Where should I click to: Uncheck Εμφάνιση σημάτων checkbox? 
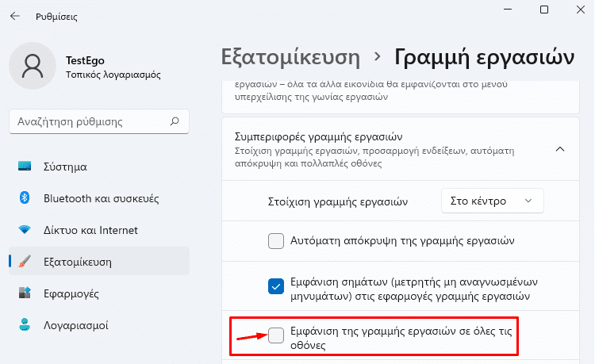(276, 286)
